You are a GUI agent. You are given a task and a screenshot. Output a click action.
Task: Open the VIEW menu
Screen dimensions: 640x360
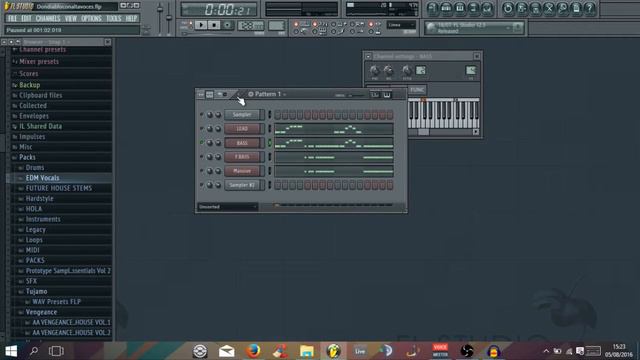pyautogui.click(x=71, y=18)
